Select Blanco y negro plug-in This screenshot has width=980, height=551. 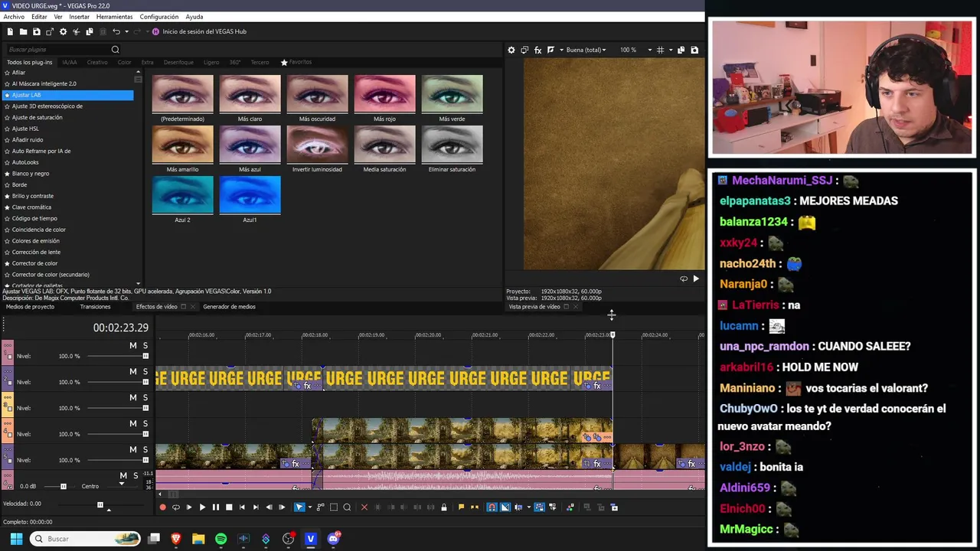click(30, 174)
